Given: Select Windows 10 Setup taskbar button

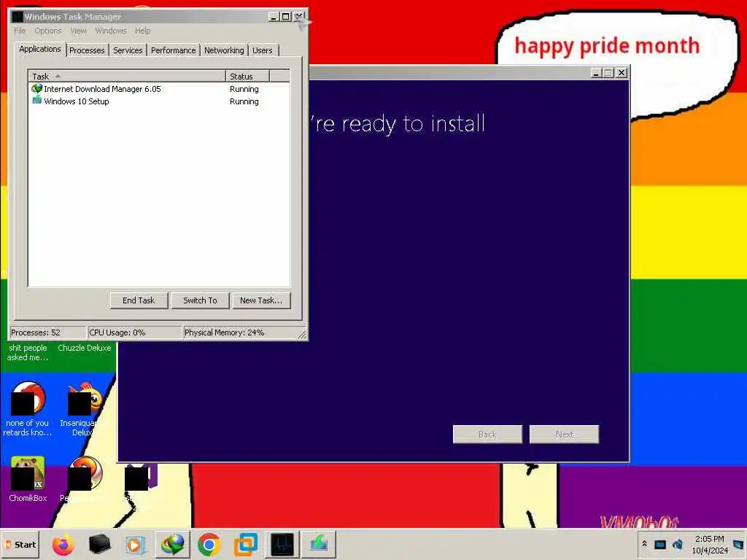Looking at the screenshot, I should tap(319, 544).
